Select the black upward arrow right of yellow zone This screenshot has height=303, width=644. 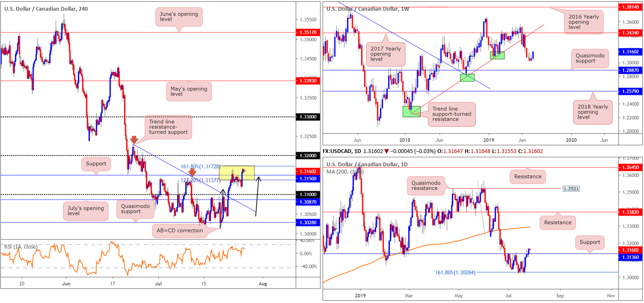click(x=258, y=196)
